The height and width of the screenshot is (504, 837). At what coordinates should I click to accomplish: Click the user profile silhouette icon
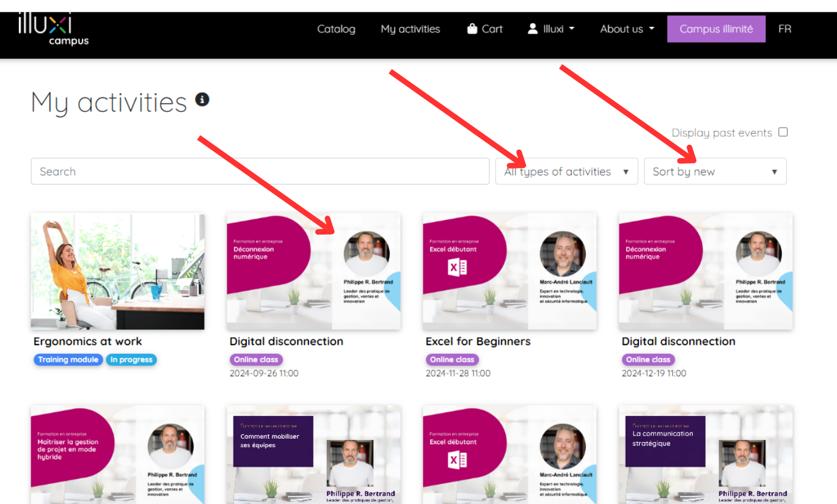tap(533, 29)
